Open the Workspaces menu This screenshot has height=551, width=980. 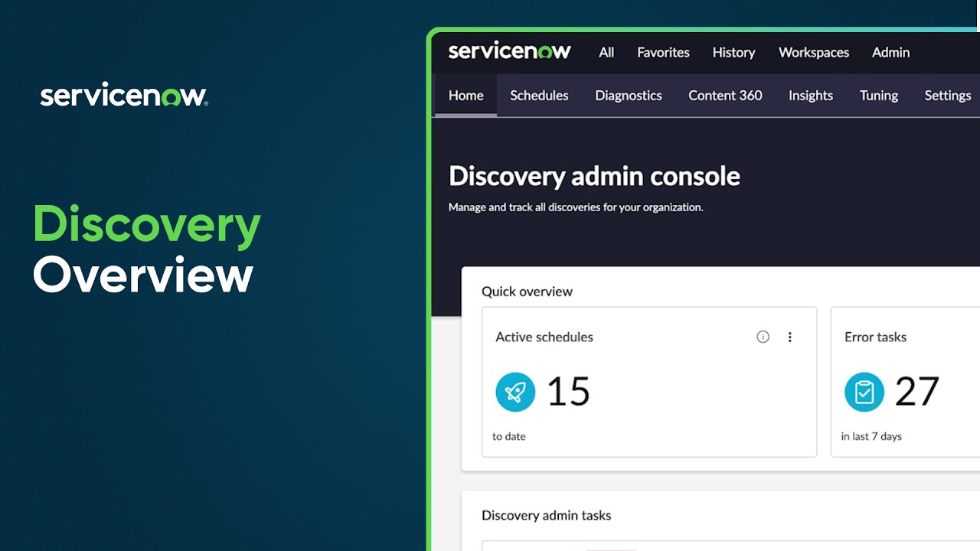pos(813,52)
